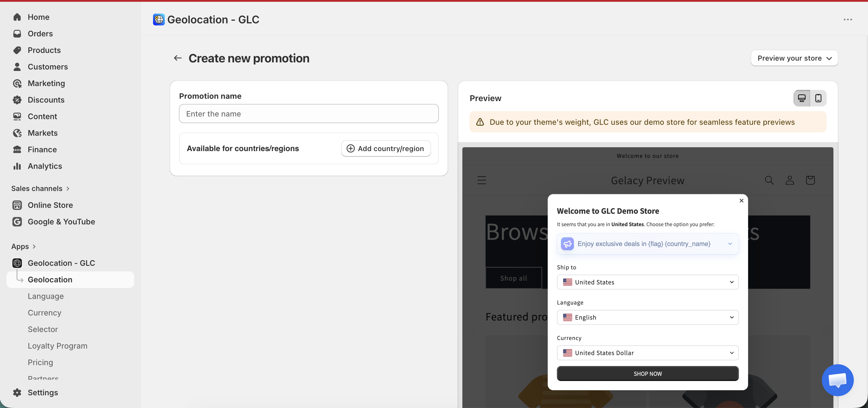Click the account icon in store preview
Viewport: 868px width, 408px height.
tap(790, 180)
